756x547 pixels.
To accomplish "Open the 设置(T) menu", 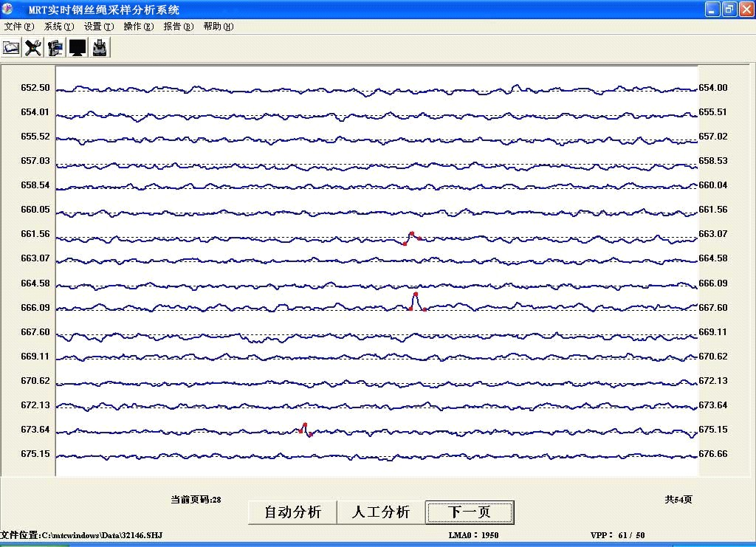I will (99, 27).
